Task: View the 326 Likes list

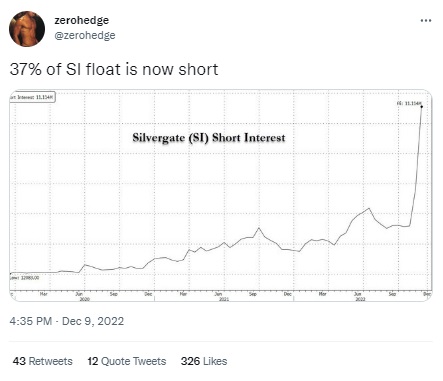Action: [204, 361]
